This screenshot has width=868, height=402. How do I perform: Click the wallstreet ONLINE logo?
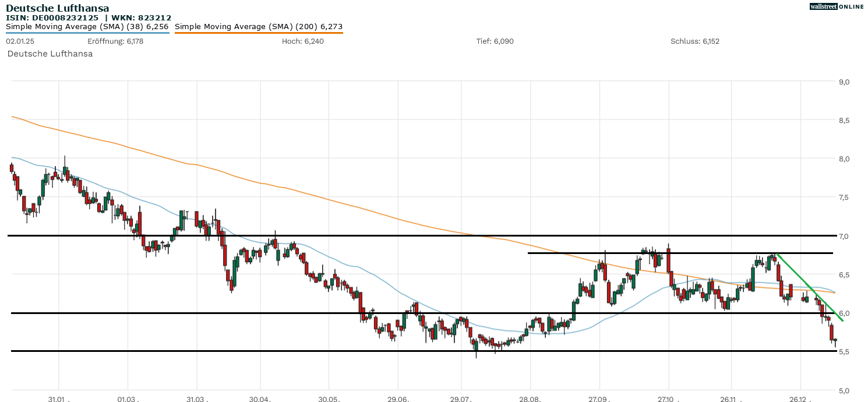(837, 6)
